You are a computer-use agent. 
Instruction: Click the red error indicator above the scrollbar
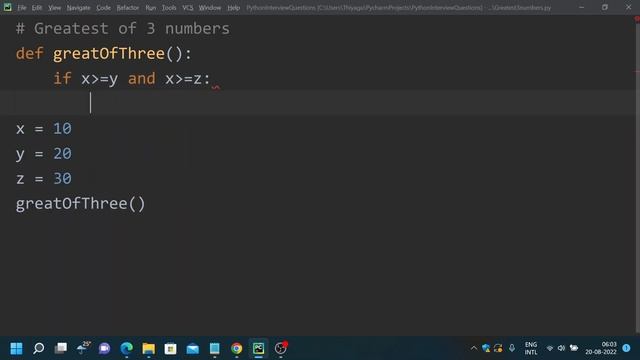637,18
